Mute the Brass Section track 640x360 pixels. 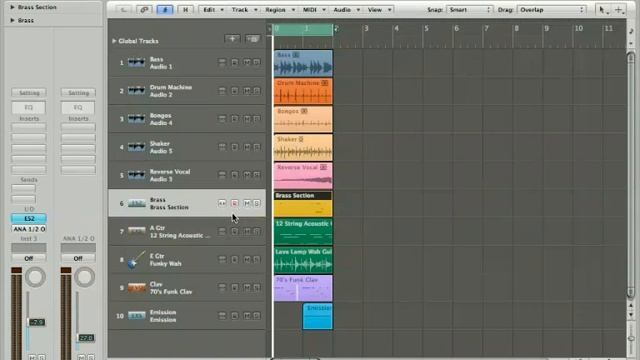[x=247, y=203]
